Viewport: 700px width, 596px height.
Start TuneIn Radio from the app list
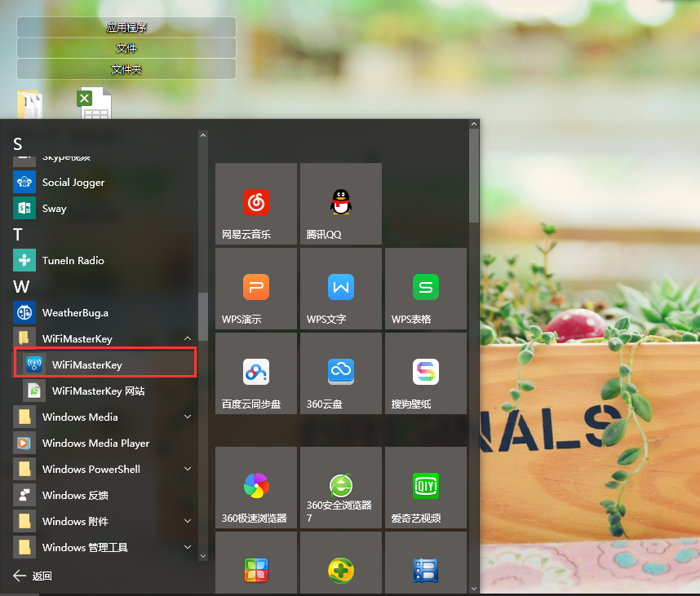pos(104,261)
